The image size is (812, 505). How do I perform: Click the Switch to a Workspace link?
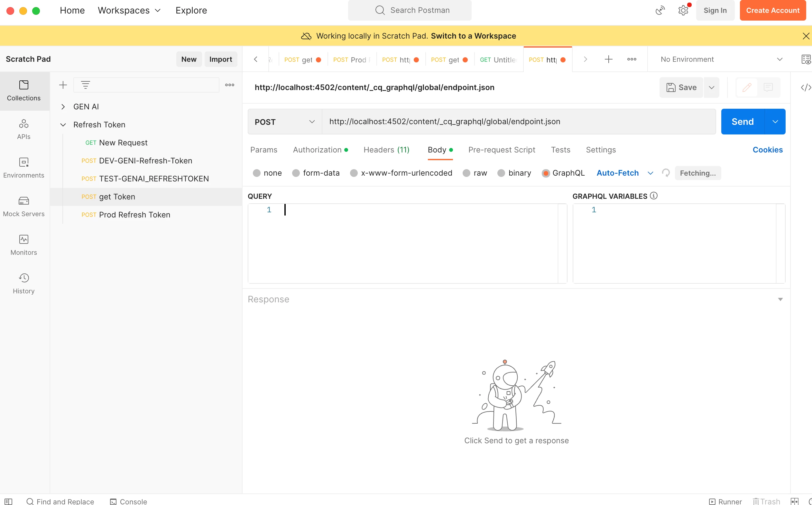click(473, 36)
